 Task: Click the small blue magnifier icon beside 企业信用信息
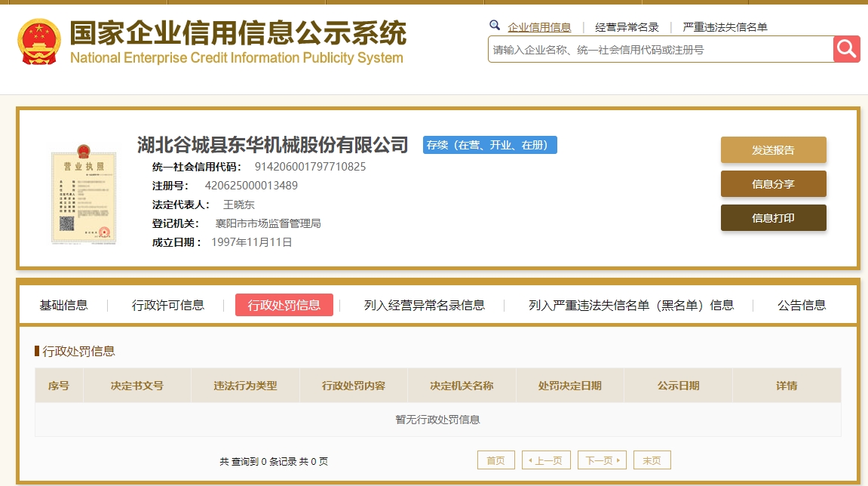pos(495,26)
